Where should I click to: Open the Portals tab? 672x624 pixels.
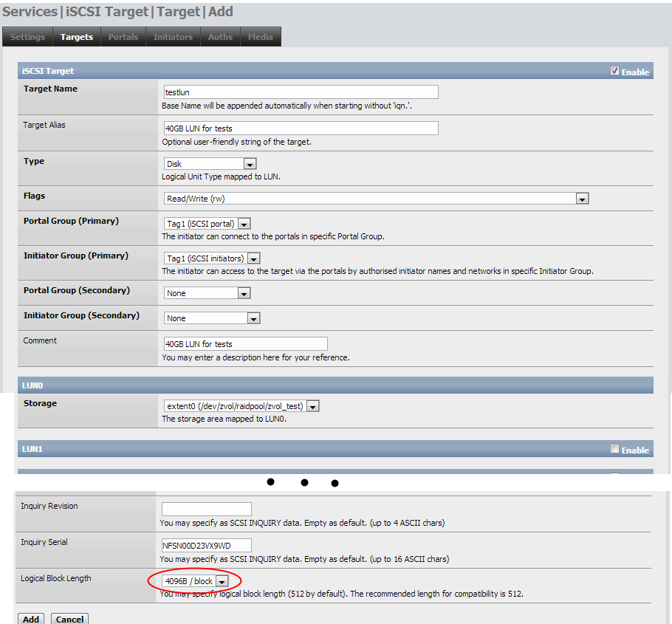pos(123,37)
